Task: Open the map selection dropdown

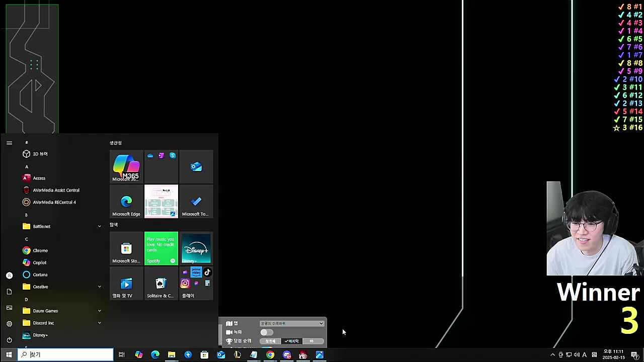Action: tap(292, 323)
